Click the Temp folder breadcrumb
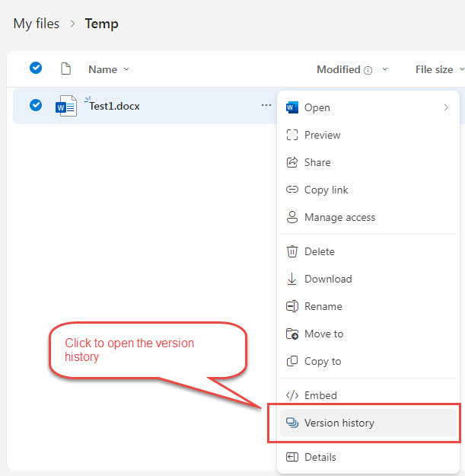The image size is (465, 476). click(x=102, y=24)
